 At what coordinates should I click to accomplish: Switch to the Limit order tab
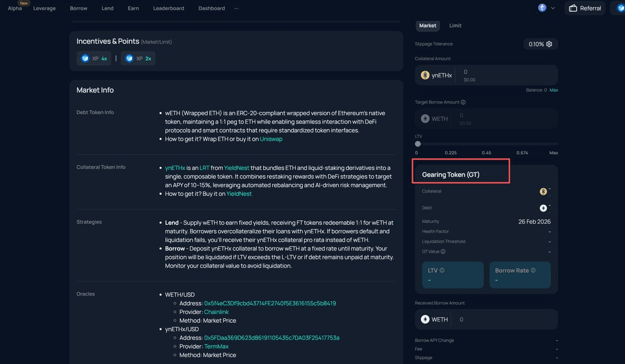[455, 26]
